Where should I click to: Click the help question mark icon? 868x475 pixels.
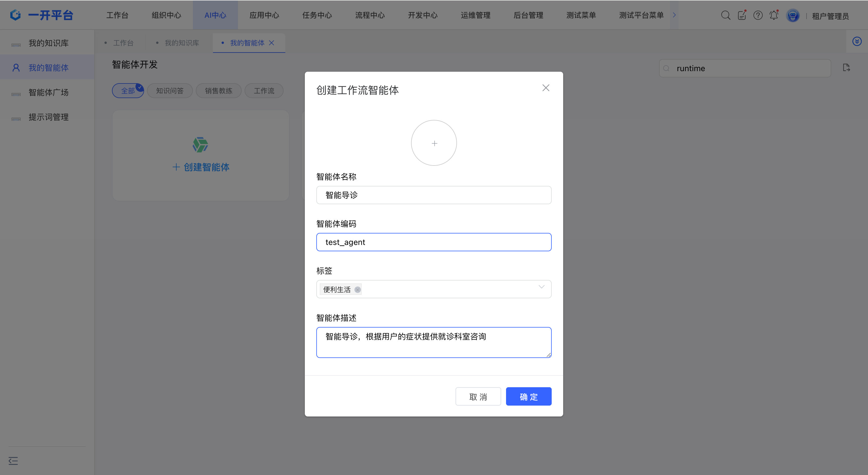[x=758, y=15]
